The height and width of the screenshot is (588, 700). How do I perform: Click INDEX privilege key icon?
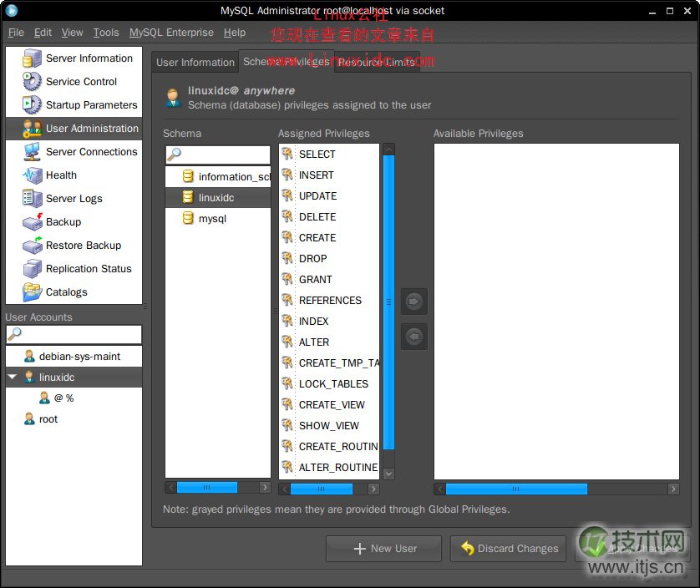click(x=287, y=321)
